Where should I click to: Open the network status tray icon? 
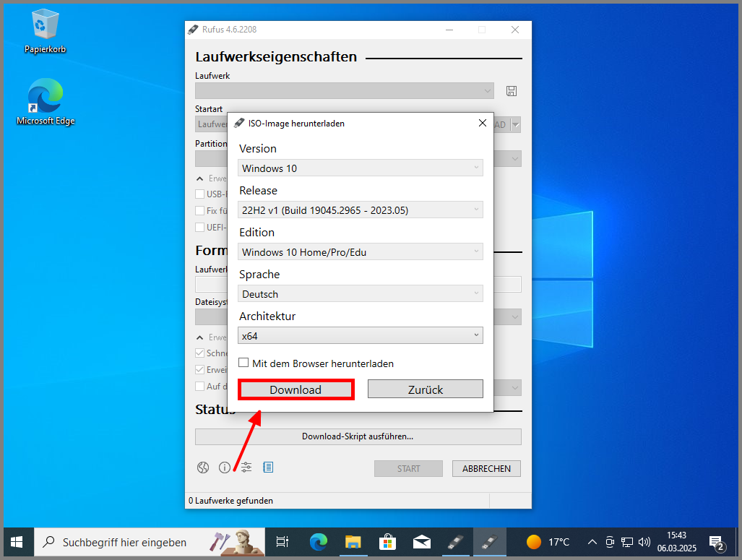pos(627,542)
